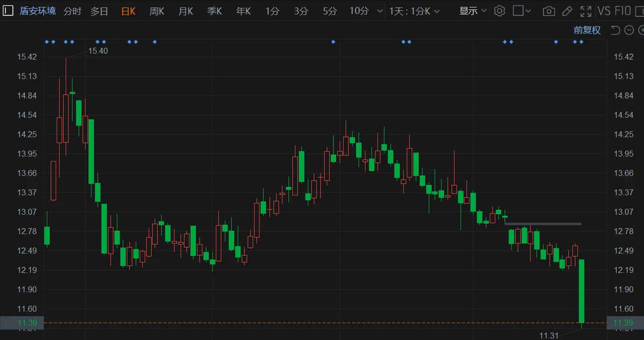This screenshot has height=340, width=644.
Task: Expand the 1天:1分K period dropdown
Action: 414,11
